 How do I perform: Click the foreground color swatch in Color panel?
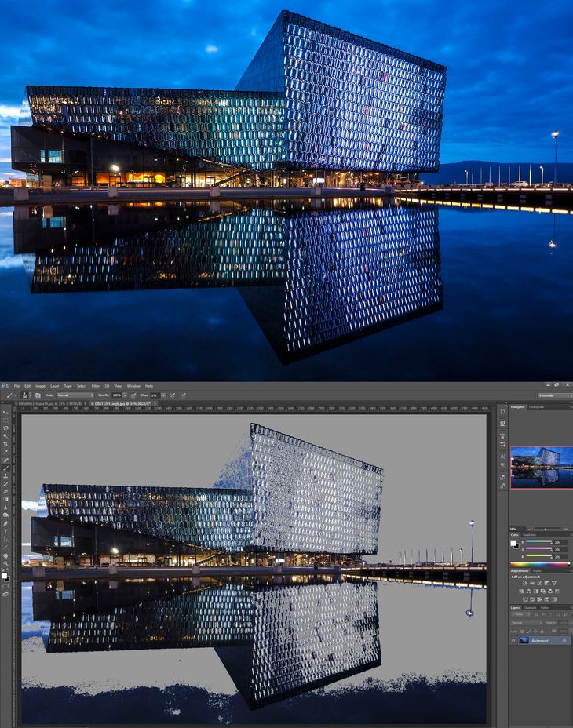(x=513, y=543)
